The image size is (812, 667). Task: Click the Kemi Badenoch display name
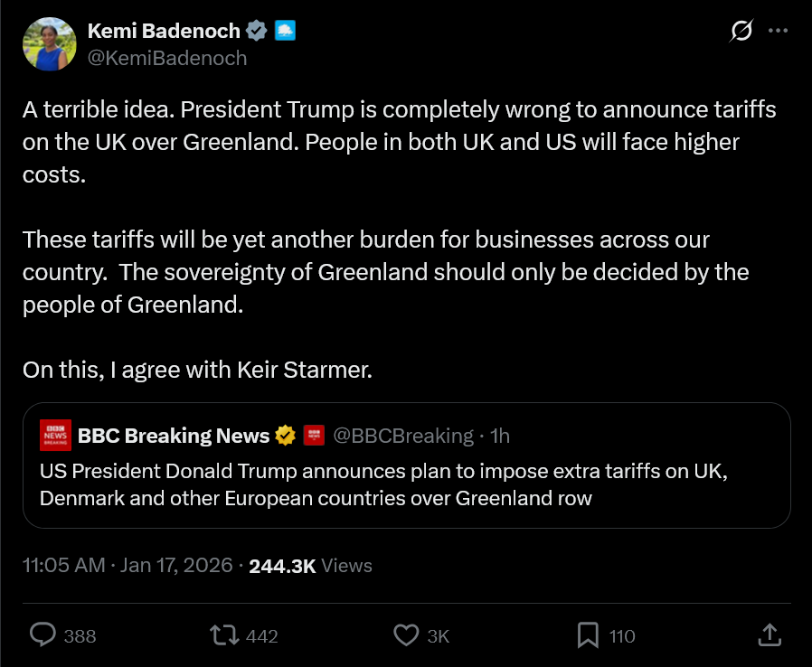[x=164, y=31]
